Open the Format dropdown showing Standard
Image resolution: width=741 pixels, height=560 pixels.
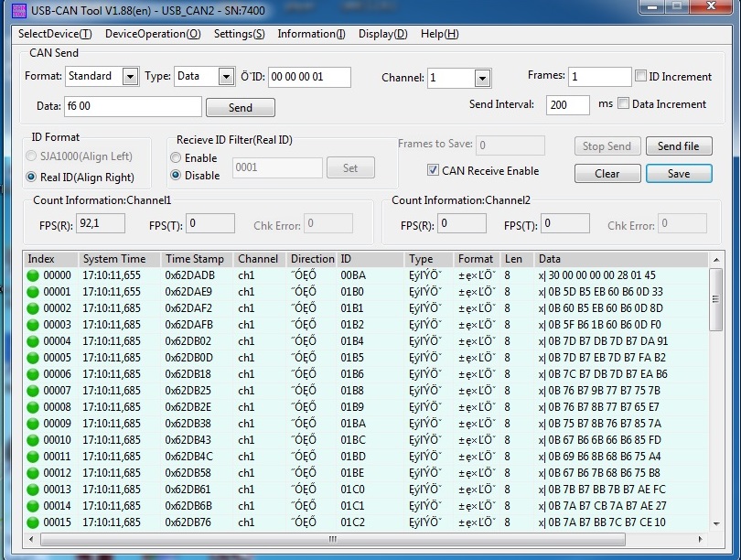click(x=129, y=77)
